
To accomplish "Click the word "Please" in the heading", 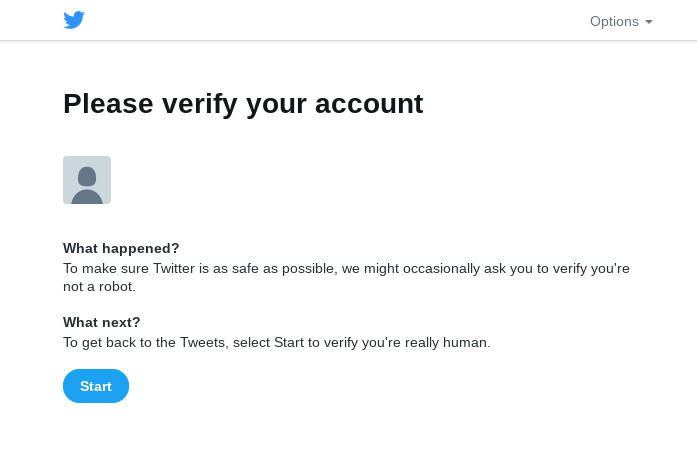I will [106, 103].
